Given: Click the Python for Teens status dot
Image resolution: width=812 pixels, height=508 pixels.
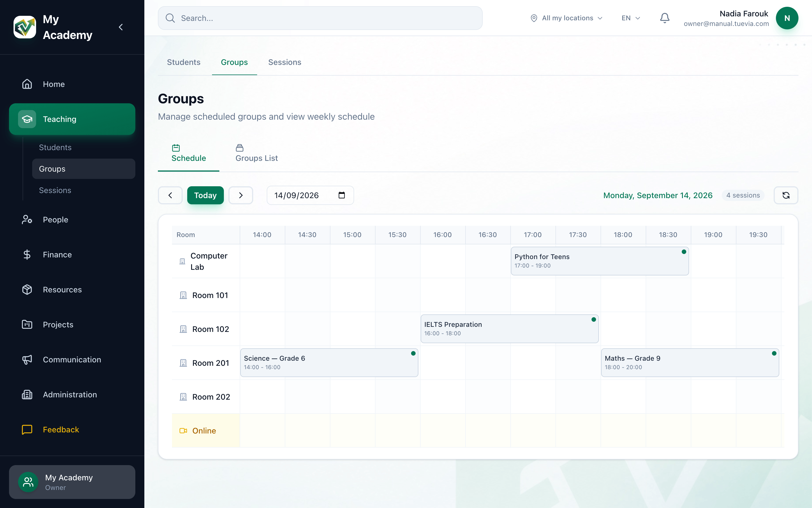Looking at the screenshot, I should tap(684, 252).
